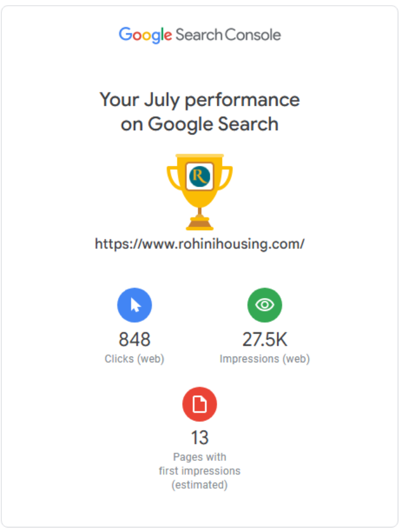Click the 848 clicks number

pyautogui.click(x=135, y=339)
